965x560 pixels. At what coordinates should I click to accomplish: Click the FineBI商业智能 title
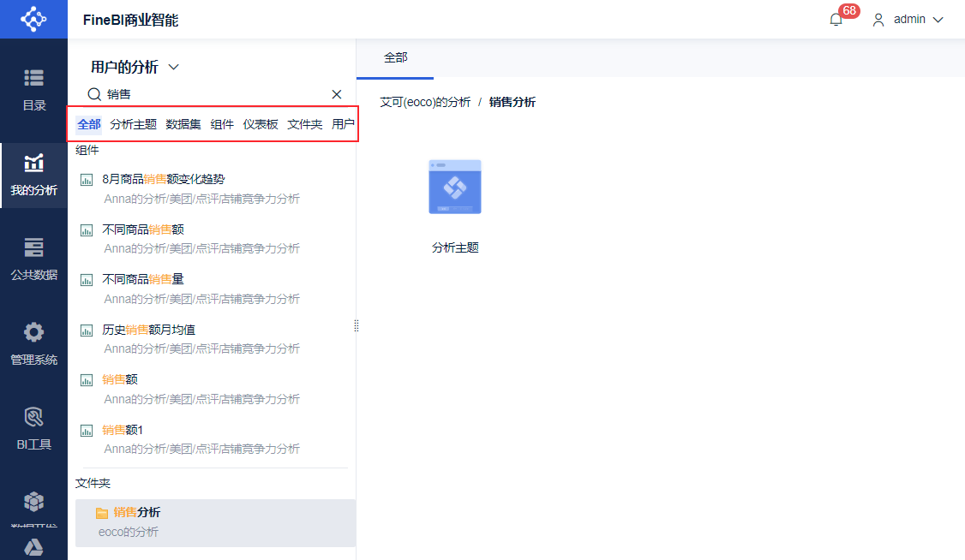130,20
